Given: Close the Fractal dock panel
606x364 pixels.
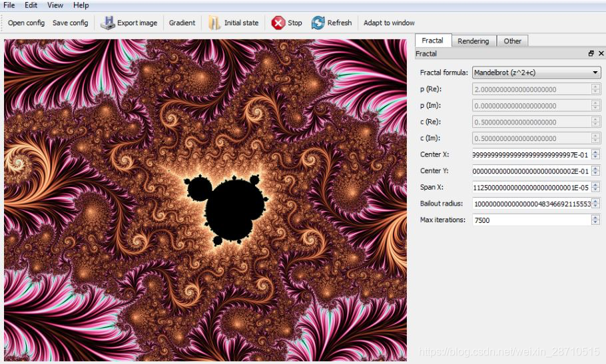Looking at the screenshot, I should (x=601, y=54).
